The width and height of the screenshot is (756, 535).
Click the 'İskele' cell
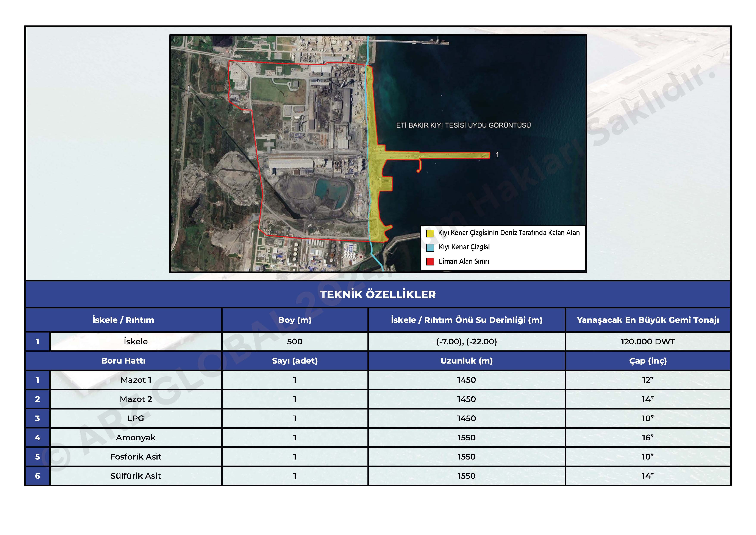point(136,342)
